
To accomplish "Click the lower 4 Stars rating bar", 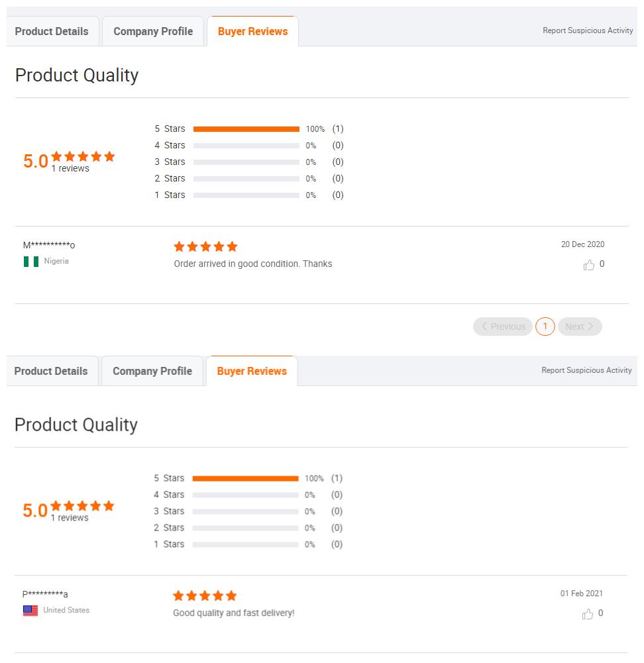I will pos(245,495).
